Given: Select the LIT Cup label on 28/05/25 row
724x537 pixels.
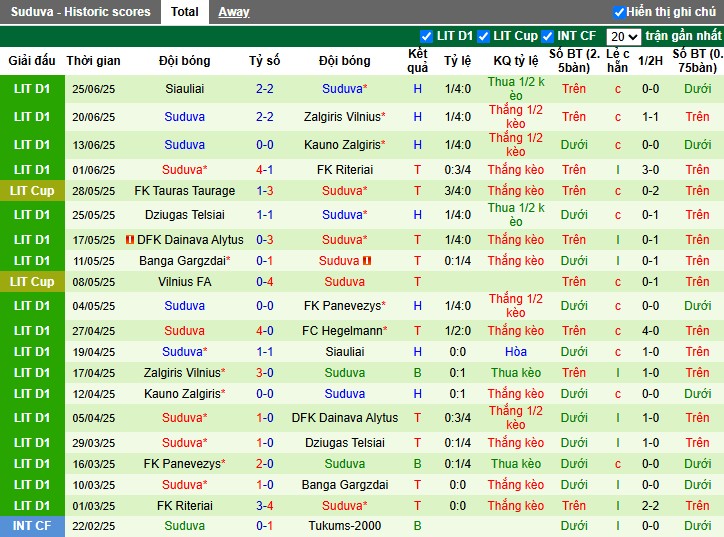Looking at the screenshot, I should (x=32, y=191).
